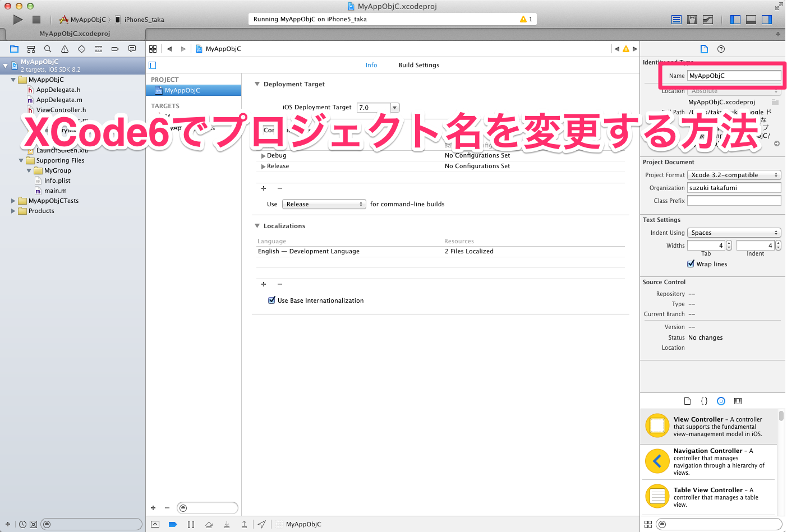Toggle Use Base Internationalization checkbox
The height and width of the screenshot is (532, 787).
272,300
